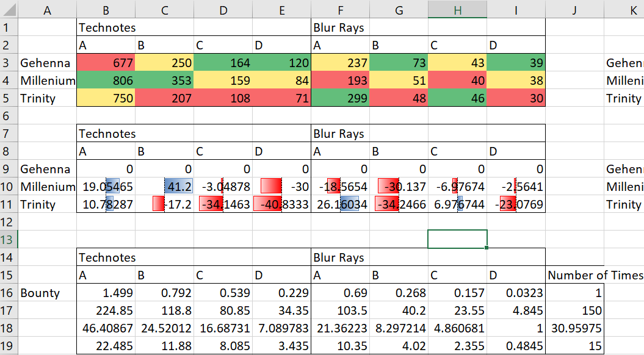Image resolution: width=644 pixels, height=355 pixels.
Task: Click the fill handle on cell H13
Action: point(487,248)
